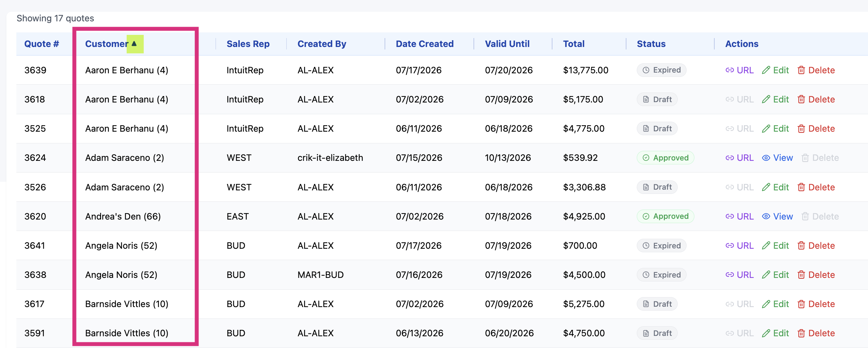Sort table by Quote # column
This screenshot has width=868, height=348.
coord(42,44)
